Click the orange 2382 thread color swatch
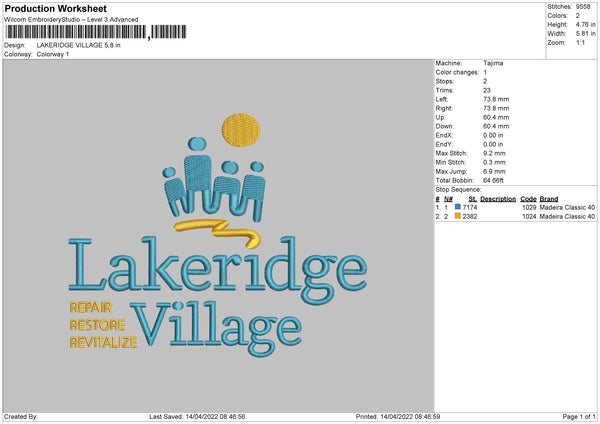Image resolution: width=600 pixels, height=424 pixels. (458, 216)
